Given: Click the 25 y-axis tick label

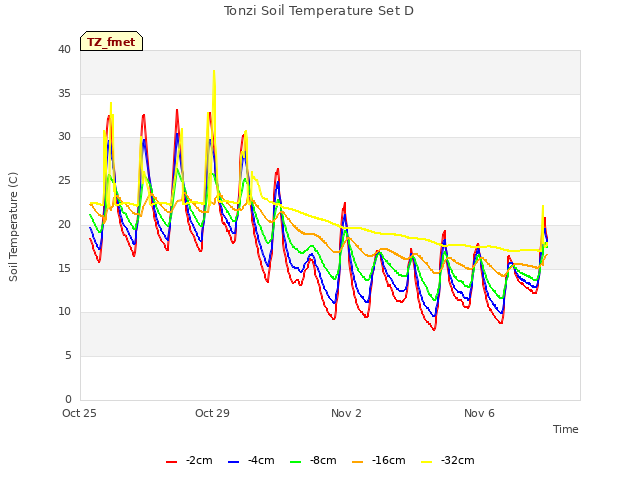Looking at the screenshot, I should (x=64, y=180).
